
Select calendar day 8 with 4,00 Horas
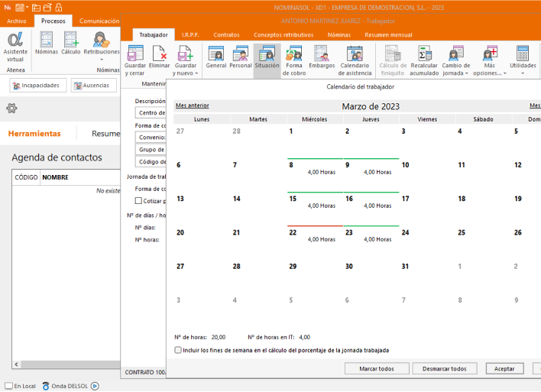click(x=314, y=175)
